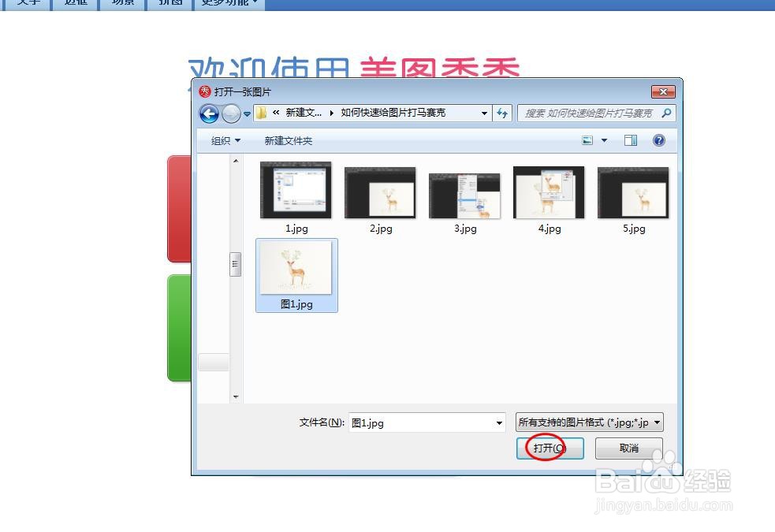The width and height of the screenshot is (775, 532).
Task: Expand the 组织 dropdown menu
Action: click(x=223, y=140)
